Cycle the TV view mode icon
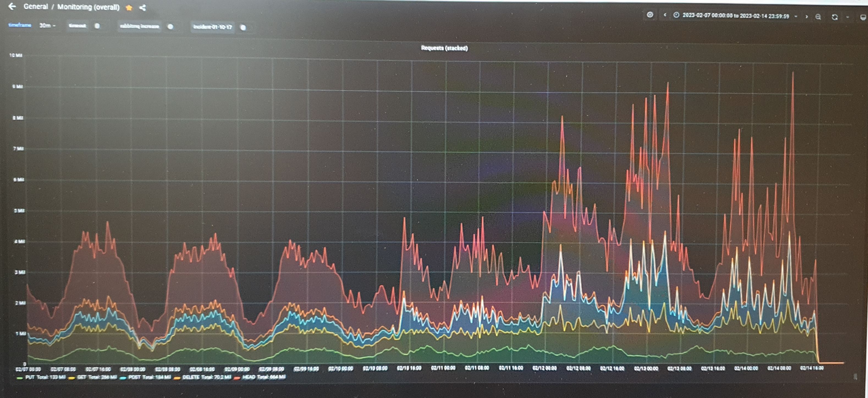Image resolution: width=868 pixels, height=398 pixels. [863, 18]
